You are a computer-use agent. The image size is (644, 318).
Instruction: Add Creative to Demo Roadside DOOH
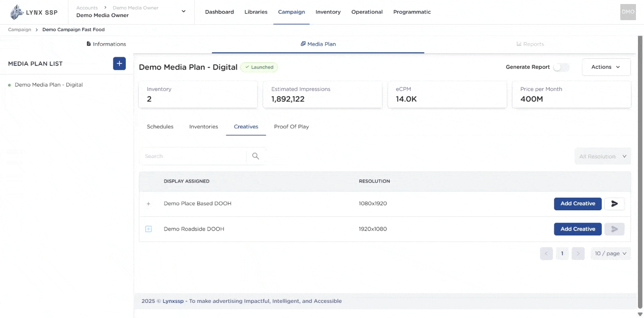click(x=578, y=229)
